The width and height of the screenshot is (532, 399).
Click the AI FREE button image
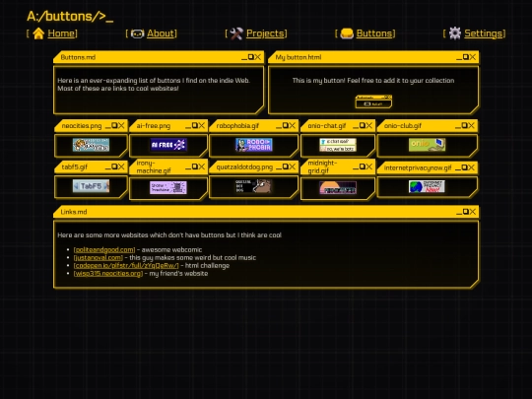(x=168, y=145)
